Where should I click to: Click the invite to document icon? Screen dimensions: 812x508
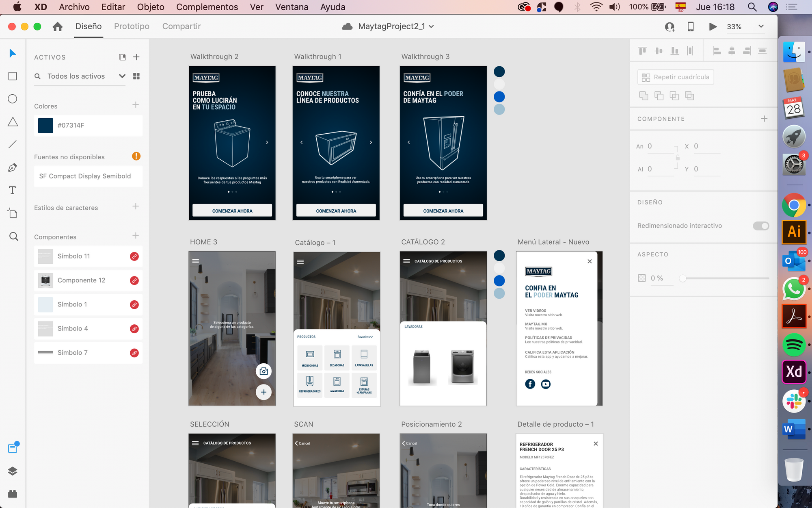tap(670, 27)
